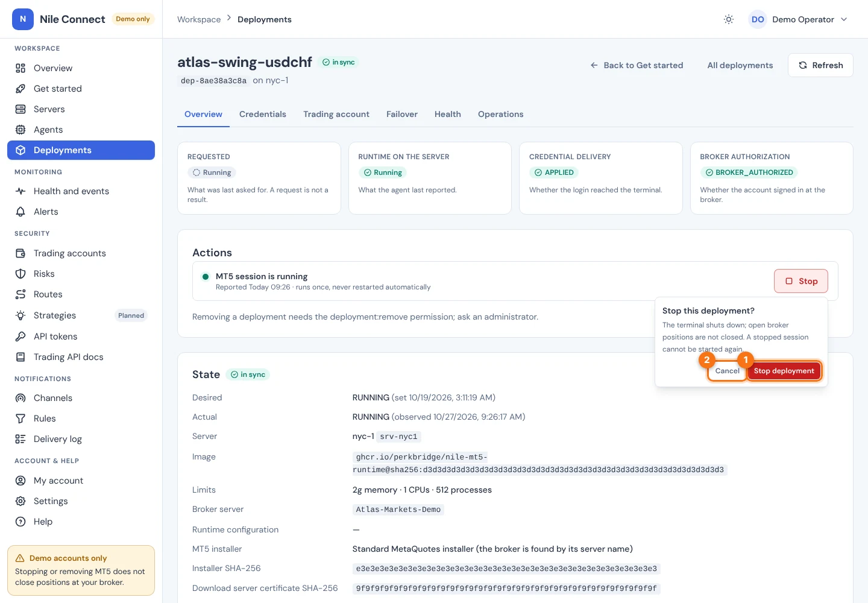Click the BROKER_AUTHORIZED status badge
Screen dimensions: 868x603
(x=749, y=172)
